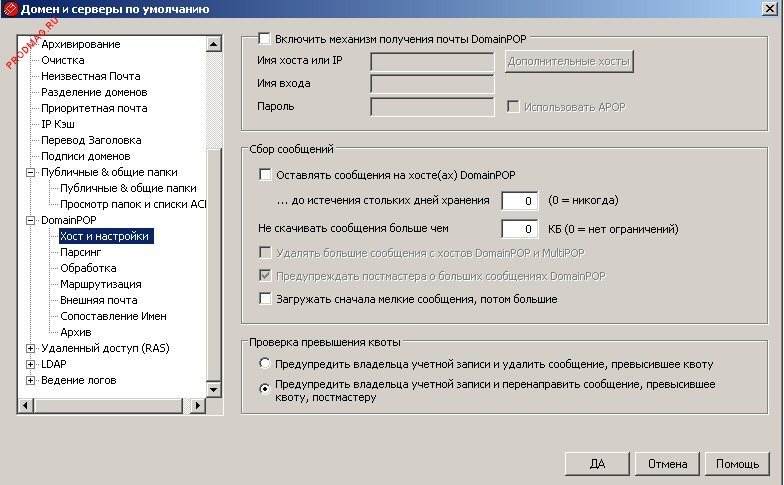Click the tree's vertical scrollbar down arrow
Screen dimensions: 784x485
[213, 388]
